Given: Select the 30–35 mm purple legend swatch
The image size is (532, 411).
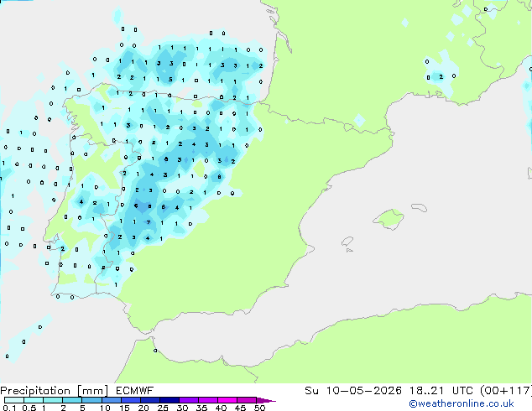Looking at the screenshot, I should [x=188, y=400].
